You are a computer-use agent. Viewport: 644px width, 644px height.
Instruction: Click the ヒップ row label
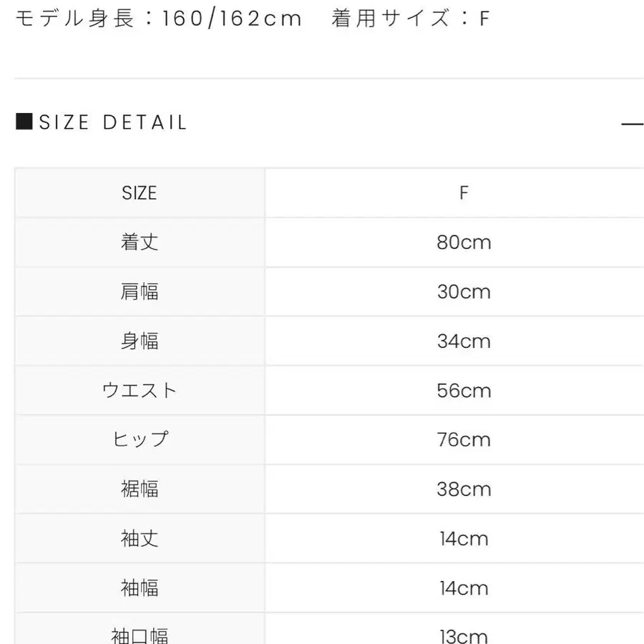coord(140,439)
